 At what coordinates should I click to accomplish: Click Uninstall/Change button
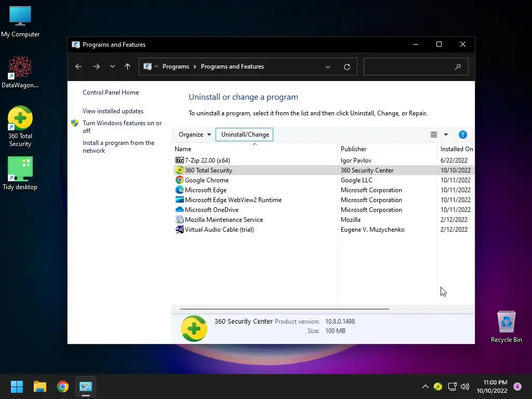(245, 135)
